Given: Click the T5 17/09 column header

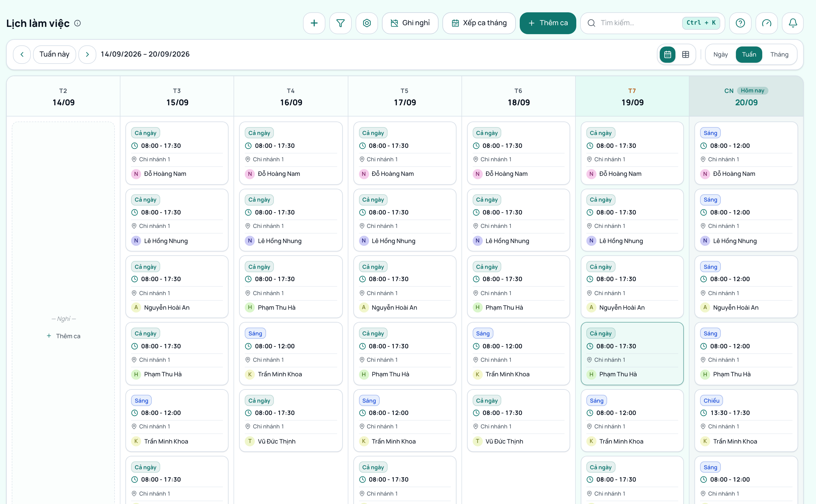Looking at the screenshot, I should pyautogui.click(x=405, y=96).
